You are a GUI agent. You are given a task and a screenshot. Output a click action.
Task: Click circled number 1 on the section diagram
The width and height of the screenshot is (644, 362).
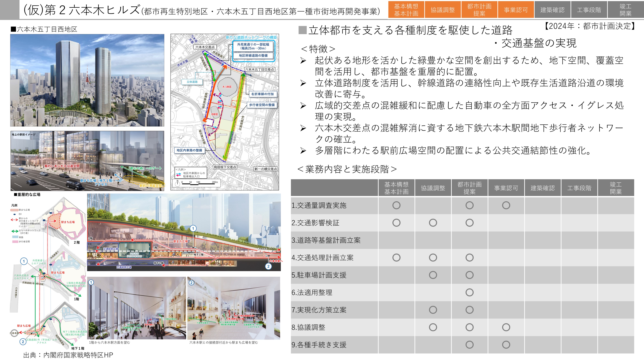(193, 228)
